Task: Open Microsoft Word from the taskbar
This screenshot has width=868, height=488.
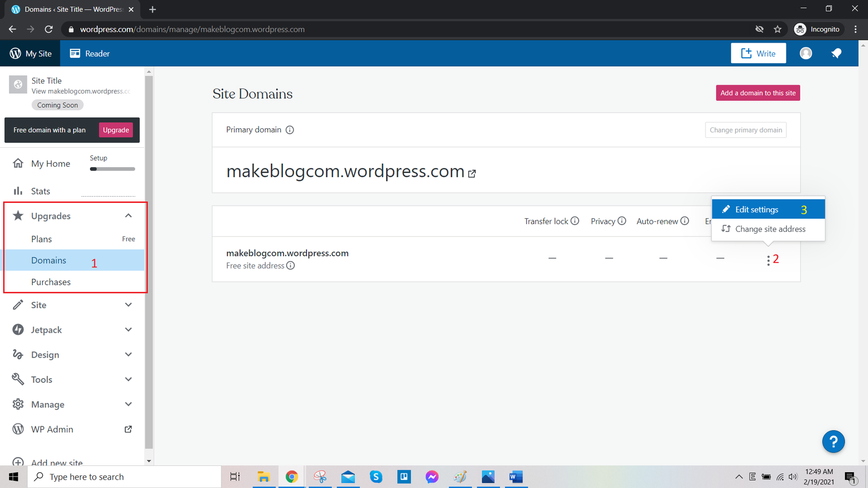Action: click(516, 477)
